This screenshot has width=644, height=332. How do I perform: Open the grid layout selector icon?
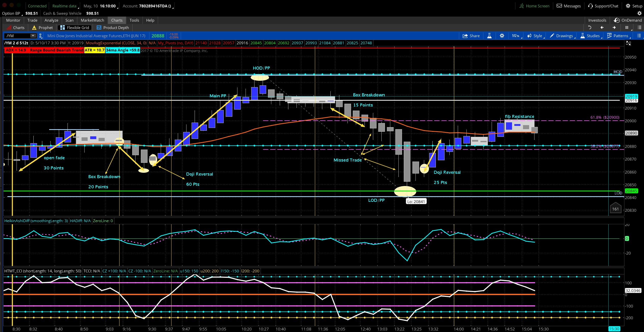point(627,28)
